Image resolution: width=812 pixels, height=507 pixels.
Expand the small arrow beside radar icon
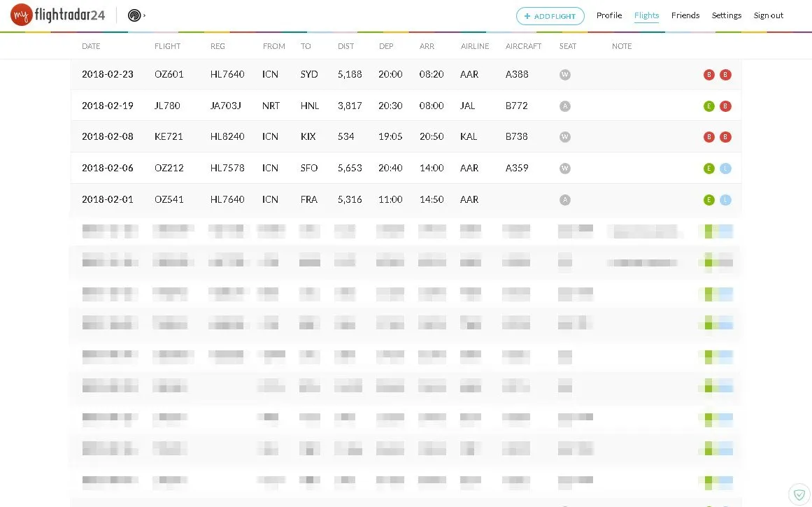click(x=145, y=15)
